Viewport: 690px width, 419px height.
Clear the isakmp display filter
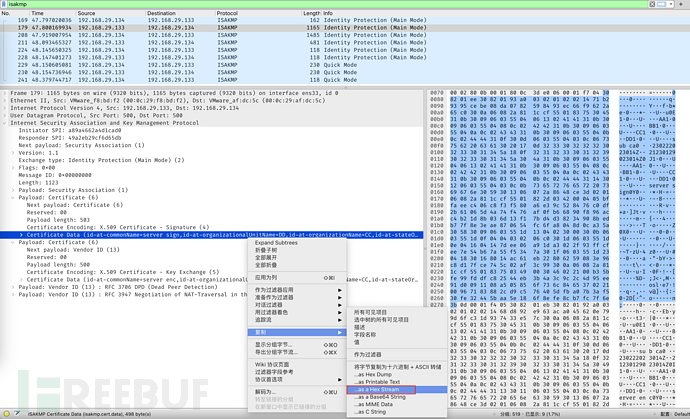coord(652,4)
